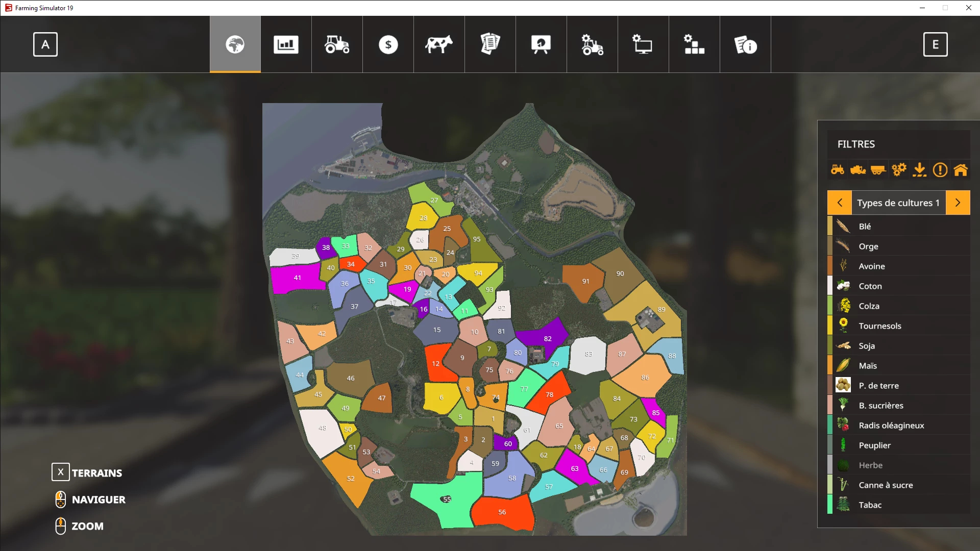Viewport: 980px width, 551px height.
Task: Toggle the combine harvester map filter
Action: (x=858, y=169)
